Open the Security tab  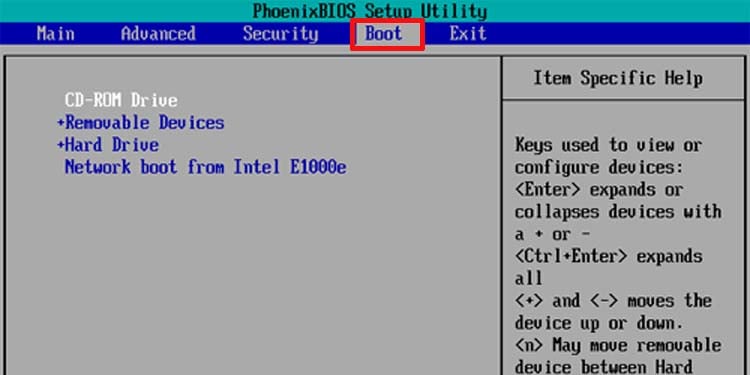tap(280, 34)
